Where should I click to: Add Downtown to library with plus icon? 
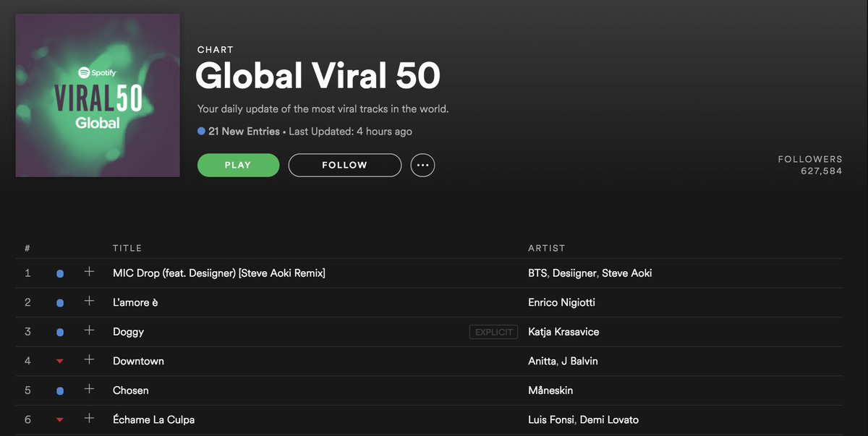pos(89,359)
